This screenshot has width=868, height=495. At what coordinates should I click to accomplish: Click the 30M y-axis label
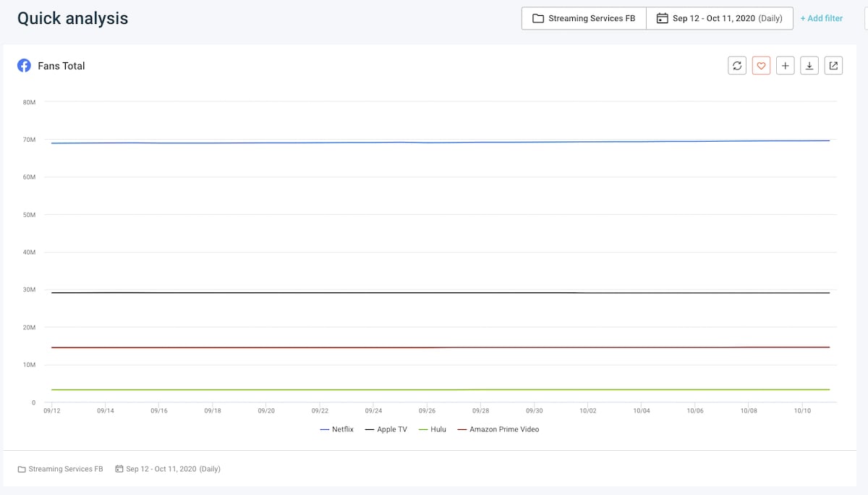(x=29, y=290)
